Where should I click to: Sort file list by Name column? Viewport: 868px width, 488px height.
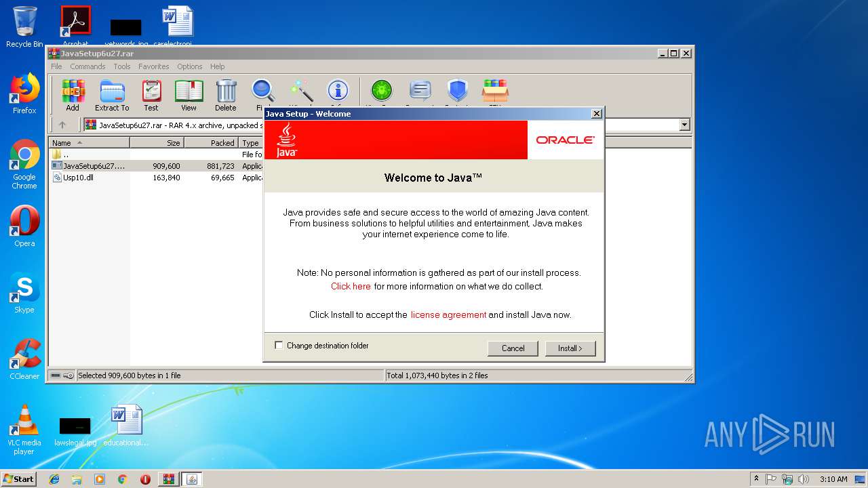point(89,143)
